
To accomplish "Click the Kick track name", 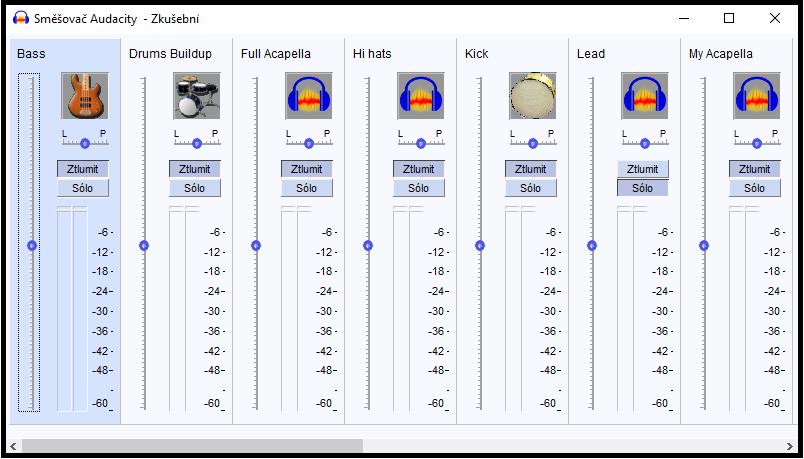I will coord(477,54).
